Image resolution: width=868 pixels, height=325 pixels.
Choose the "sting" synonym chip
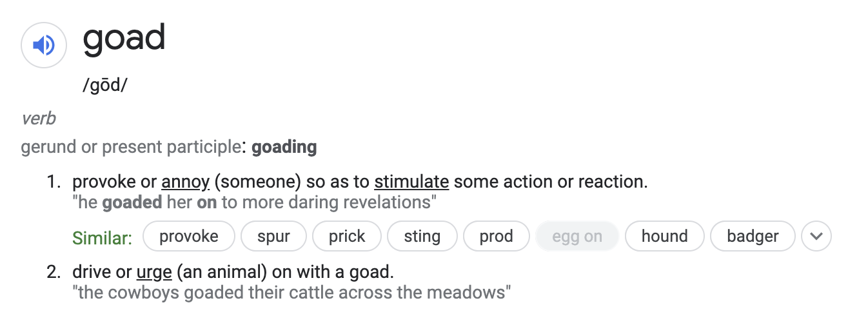tap(422, 237)
